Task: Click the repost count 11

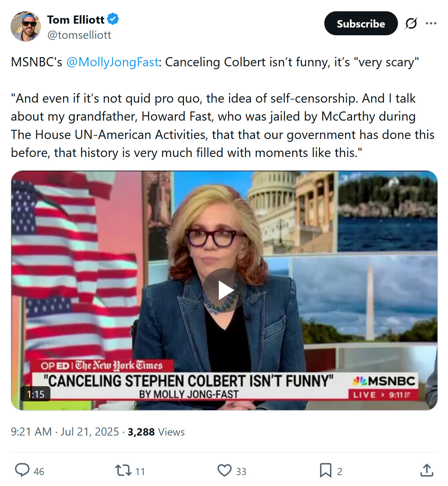Action: tap(140, 472)
